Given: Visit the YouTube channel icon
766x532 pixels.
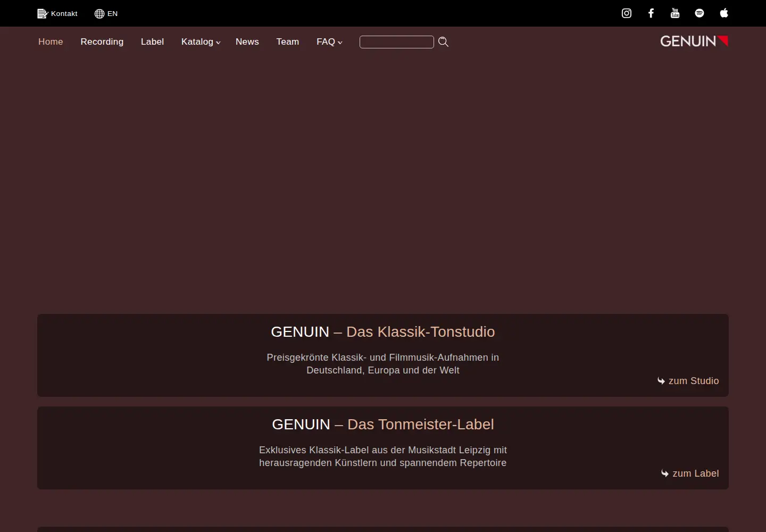Looking at the screenshot, I should (675, 13).
